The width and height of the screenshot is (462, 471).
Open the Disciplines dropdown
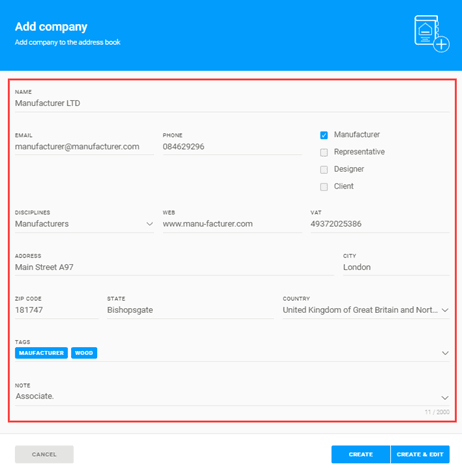click(84, 224)
